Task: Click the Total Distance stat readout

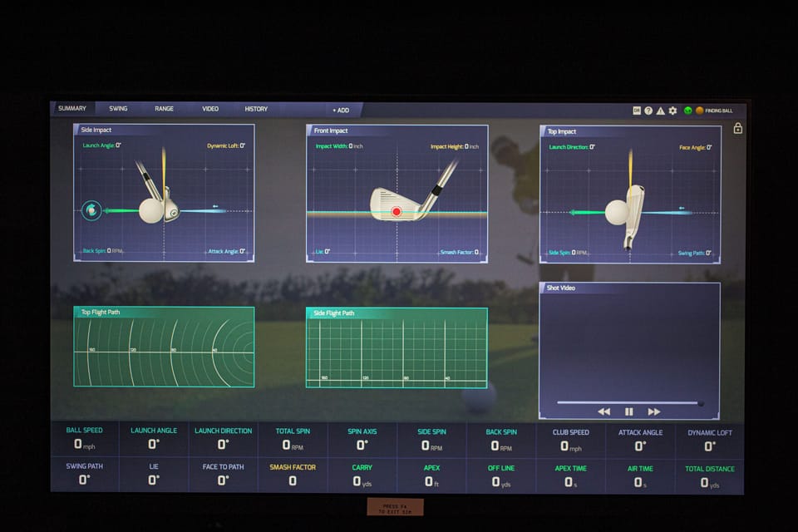Action: click(x=709, y=474)
